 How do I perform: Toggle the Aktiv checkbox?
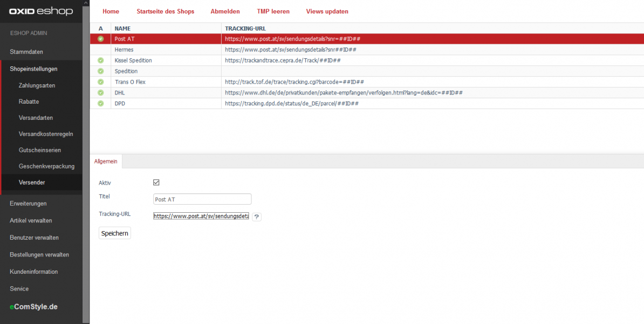[156, 183]
